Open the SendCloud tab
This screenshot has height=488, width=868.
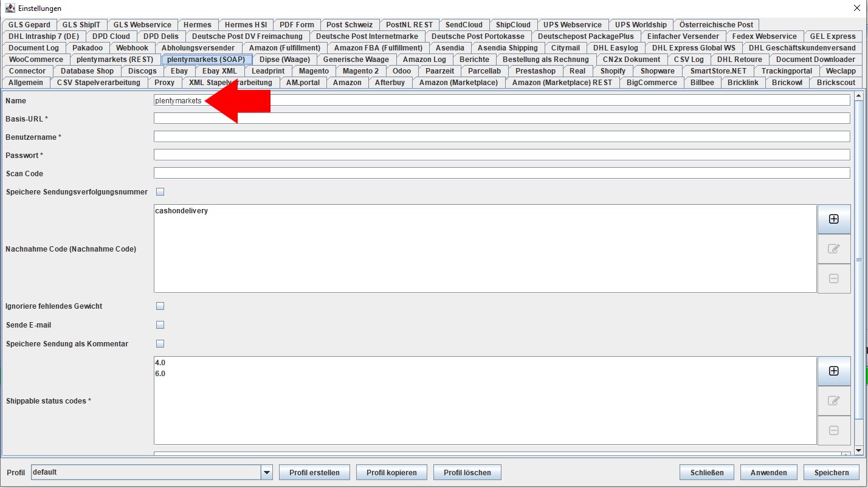coord(464,25)
